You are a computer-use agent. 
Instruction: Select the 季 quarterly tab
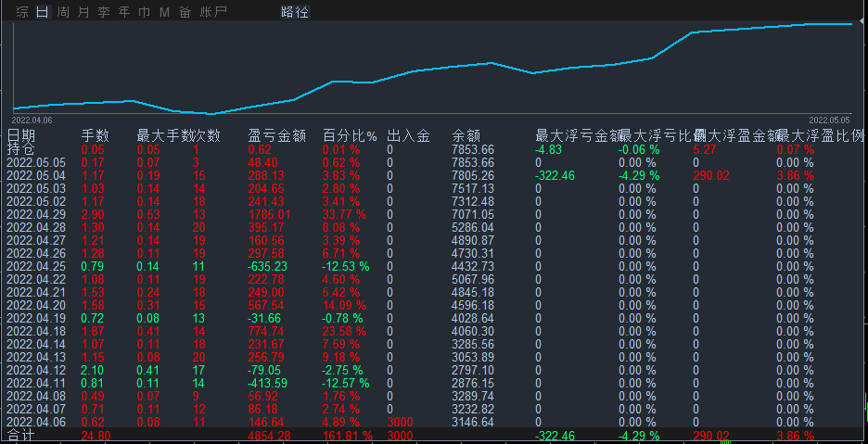[x=103, y=12]
